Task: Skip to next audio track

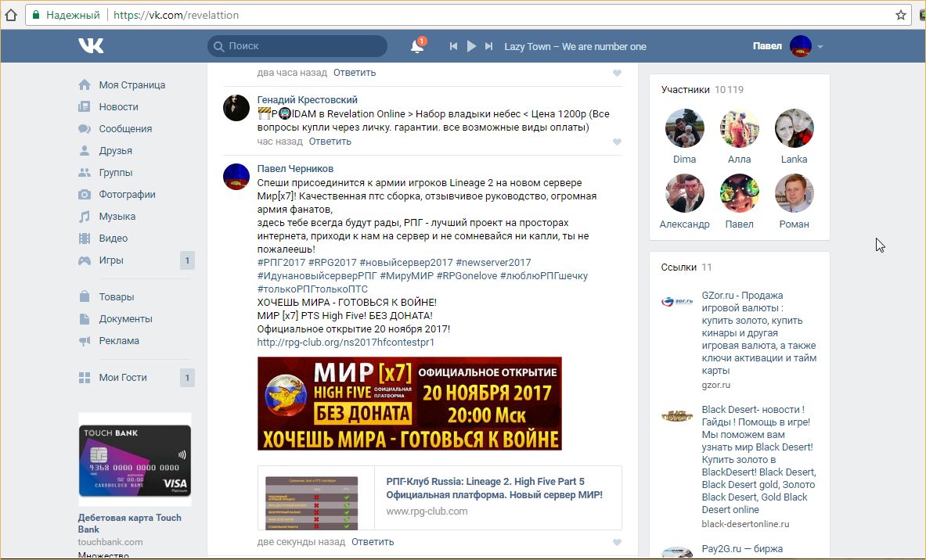Action: tap(488, 46)
